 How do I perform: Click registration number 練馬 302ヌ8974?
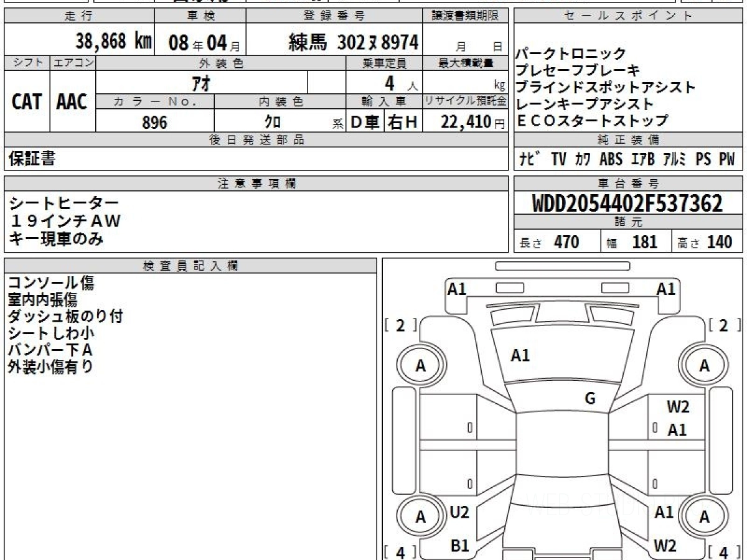353,42
